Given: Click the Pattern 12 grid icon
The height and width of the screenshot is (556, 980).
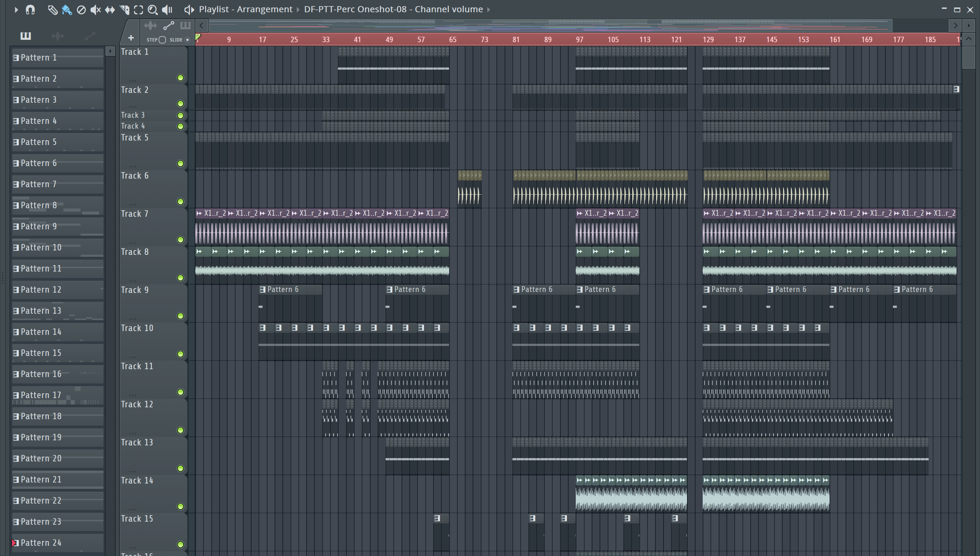Looking at the screenshot, I should point(16,290).
